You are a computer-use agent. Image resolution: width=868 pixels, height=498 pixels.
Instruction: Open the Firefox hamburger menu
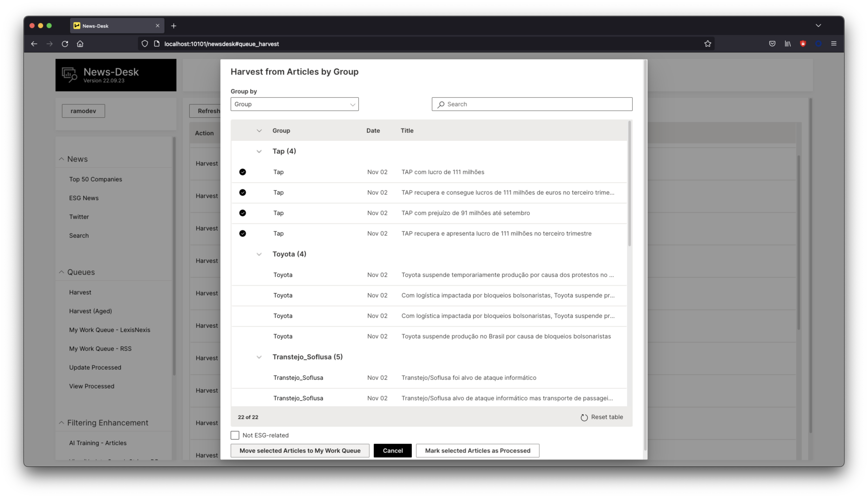point(834,44)
